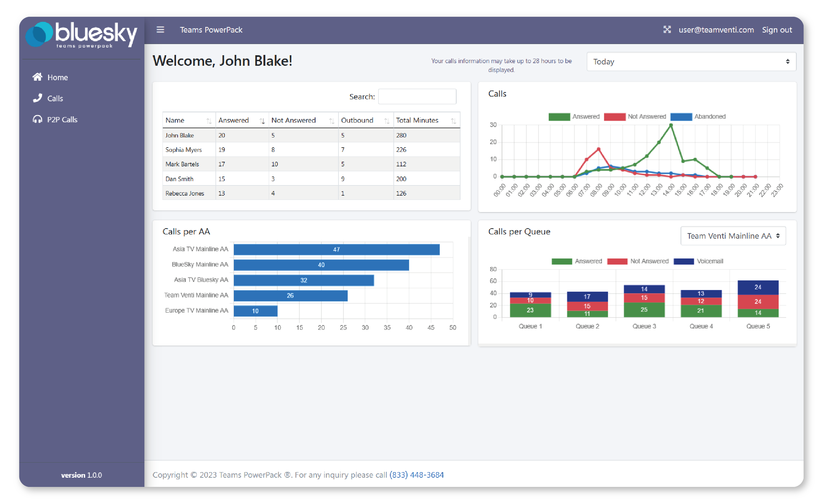This screenshot has height=504, width=823.
Task: Go to Calls sidebar menu item
Action: coord(55,98)
